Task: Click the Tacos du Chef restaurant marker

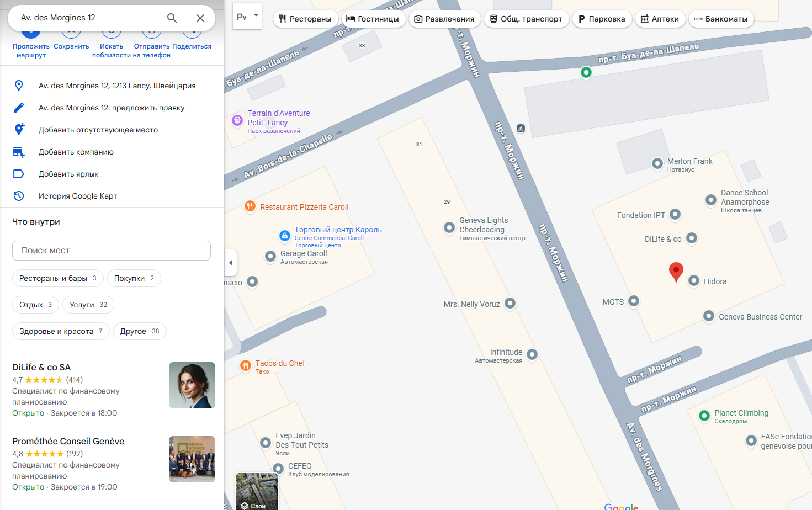Action: click(x=246, y=365)
